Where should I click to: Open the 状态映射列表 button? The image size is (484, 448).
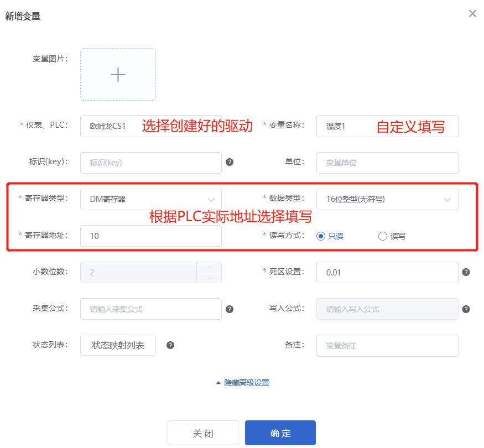click(x=118, y=345)
